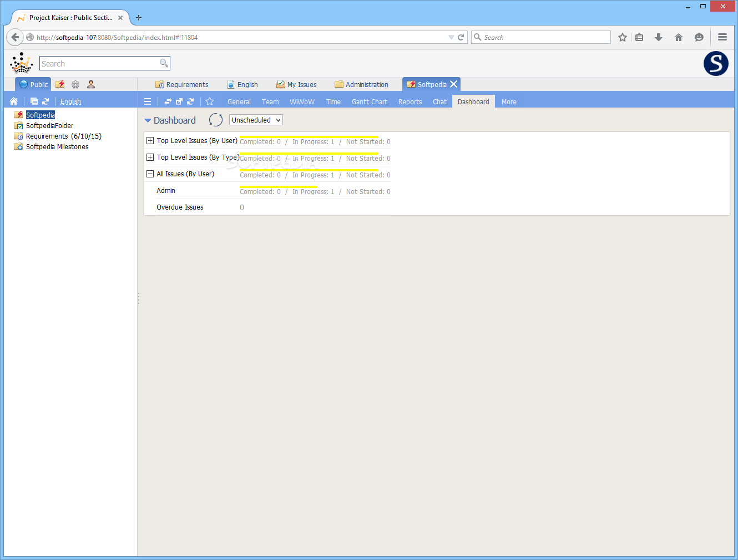738x560 pixels.
Task: Switch to the Gantt Chart tab
Action: [370, 102]
